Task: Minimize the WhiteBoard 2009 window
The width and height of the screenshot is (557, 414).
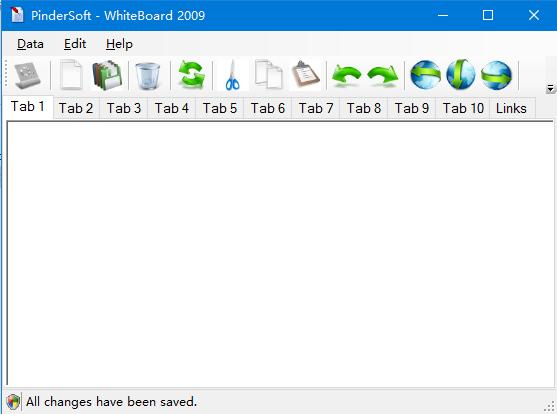Action: point(443,15)
